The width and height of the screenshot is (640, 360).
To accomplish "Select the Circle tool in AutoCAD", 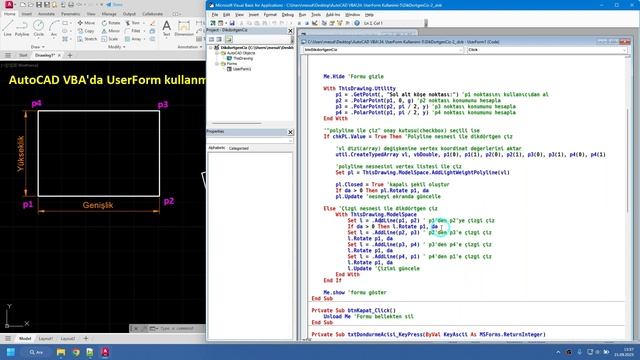I will 38,28.
